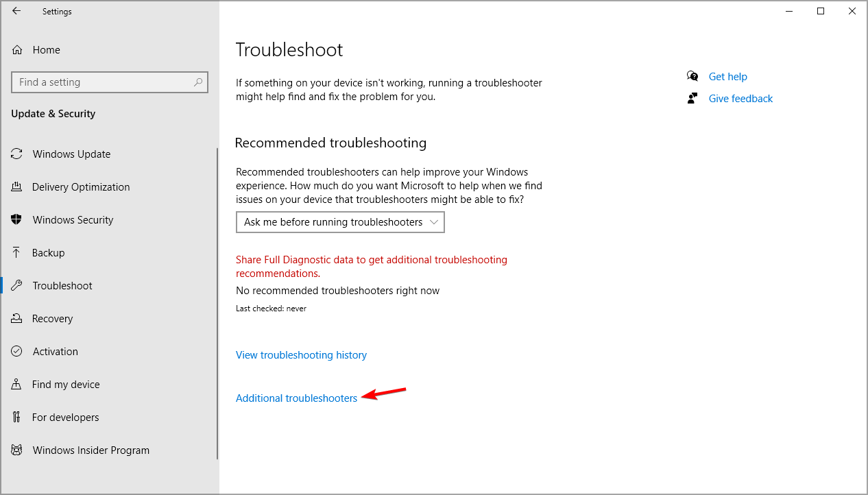Click the Activation checkmark circle icon
This screenshot has height=495, width=868.
coord(17,352)
